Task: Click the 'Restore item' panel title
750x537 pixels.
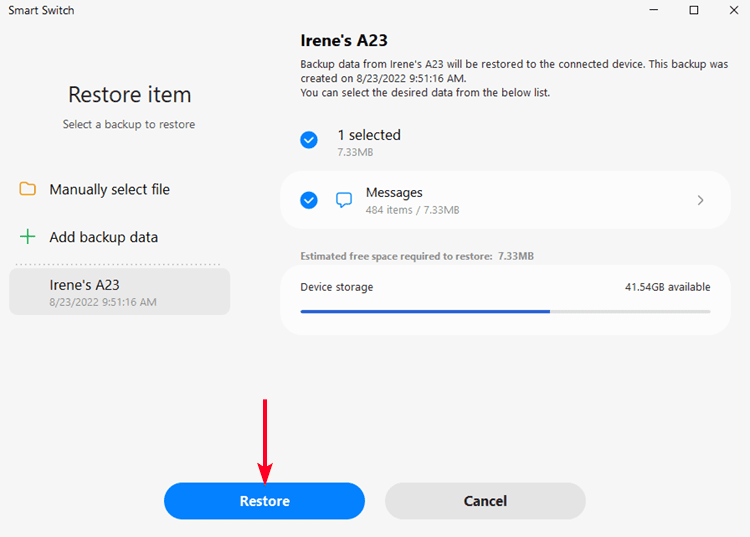Action: 129,95
